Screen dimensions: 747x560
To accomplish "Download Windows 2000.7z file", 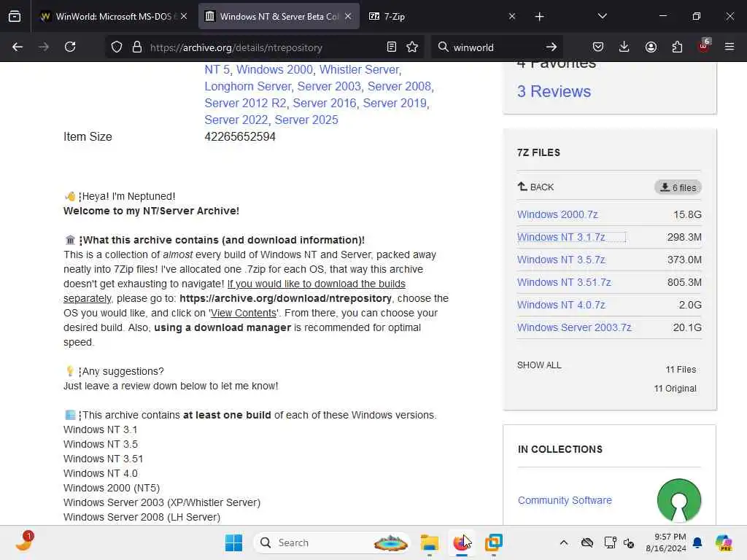I will [x=557, y=214].
